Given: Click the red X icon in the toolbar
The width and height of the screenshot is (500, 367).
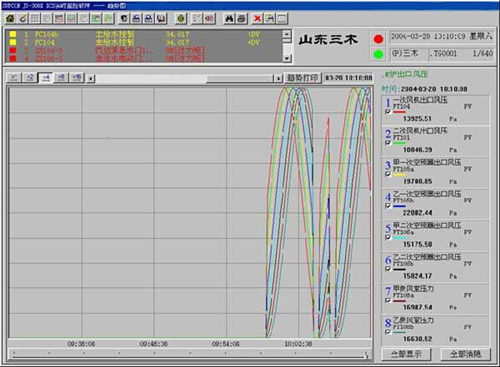Looking at the screenshot, I should point(257,18).
